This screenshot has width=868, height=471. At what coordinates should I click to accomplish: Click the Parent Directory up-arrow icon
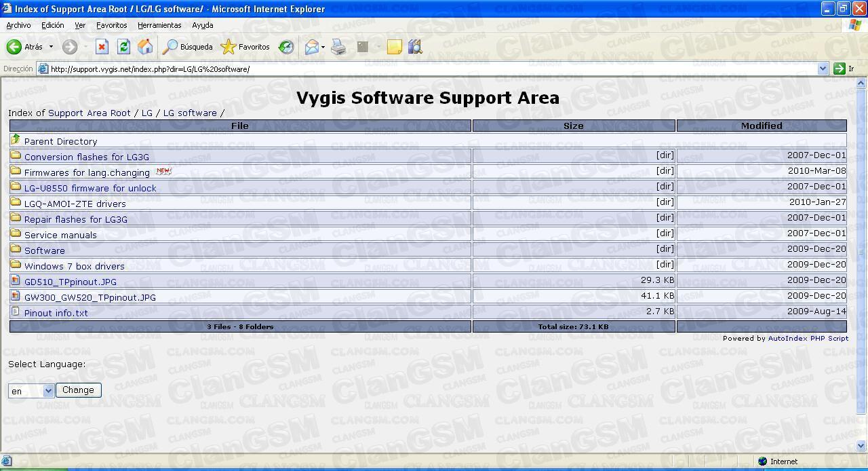pos(16,140)
